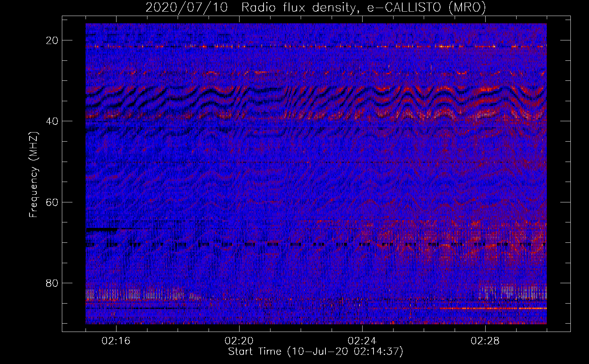This screenshot has width=589, height=364.
Task: Click the '02:20' time tick label
Action: tap(239, 341)
